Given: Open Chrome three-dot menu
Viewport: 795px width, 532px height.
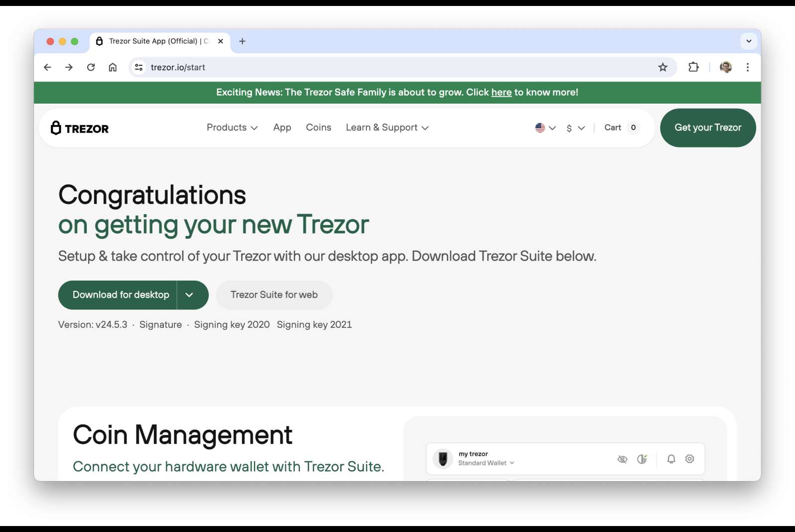Looking at the screenshot, I should tap(747, 67).
